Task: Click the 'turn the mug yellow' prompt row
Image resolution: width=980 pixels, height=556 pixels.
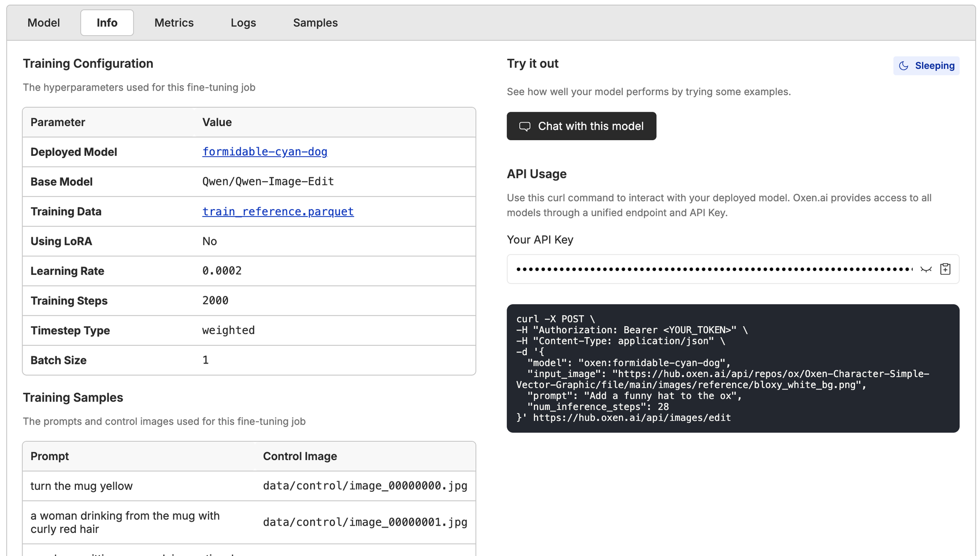Action: pyautogui.click(x=81, y=486)
